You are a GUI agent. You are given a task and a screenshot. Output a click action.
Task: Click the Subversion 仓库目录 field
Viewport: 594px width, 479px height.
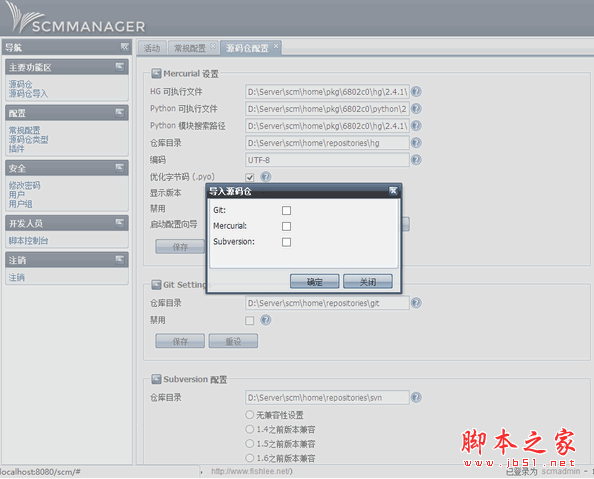pyautogui.click(x=327, y=398)
